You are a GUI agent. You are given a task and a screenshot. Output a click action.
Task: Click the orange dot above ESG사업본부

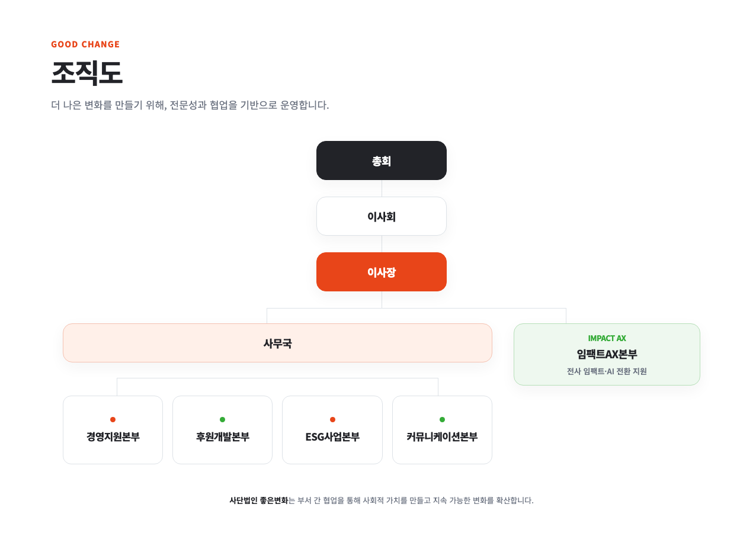[x=332, y=419]
